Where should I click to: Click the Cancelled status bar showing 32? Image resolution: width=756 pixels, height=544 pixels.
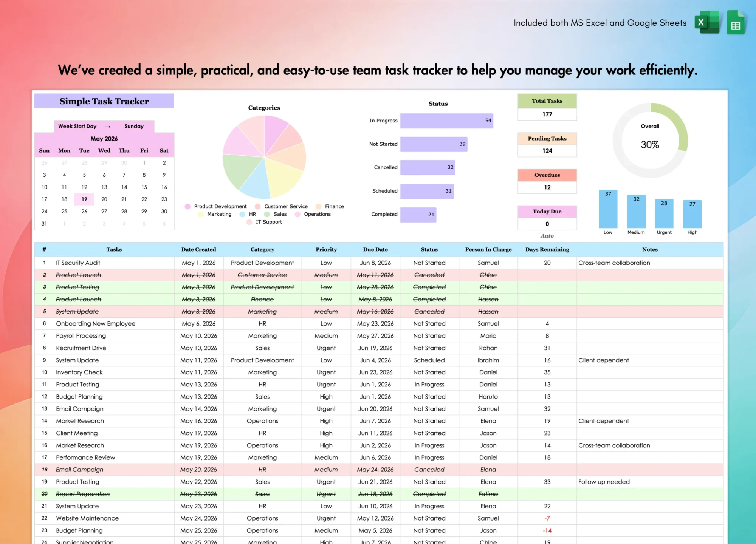[428, 168]
